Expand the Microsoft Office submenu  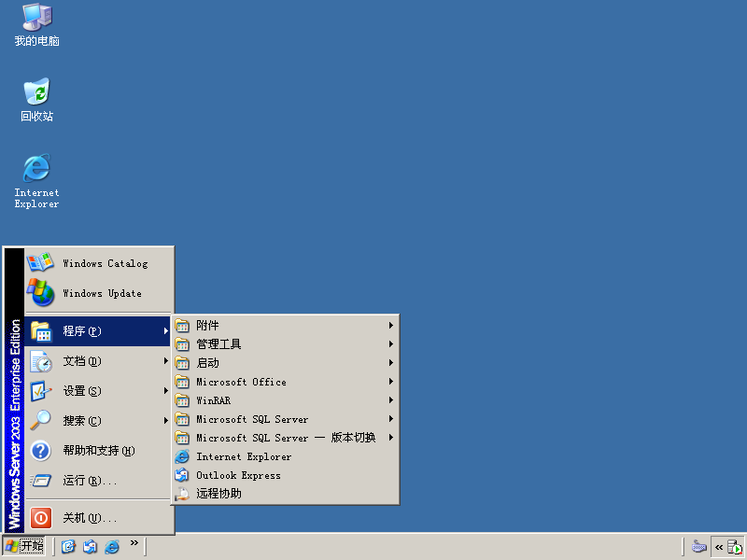click(285, 382)
